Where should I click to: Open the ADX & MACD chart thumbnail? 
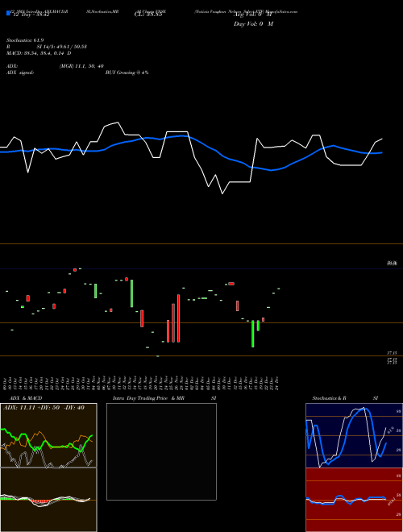(x=48, y=435)
